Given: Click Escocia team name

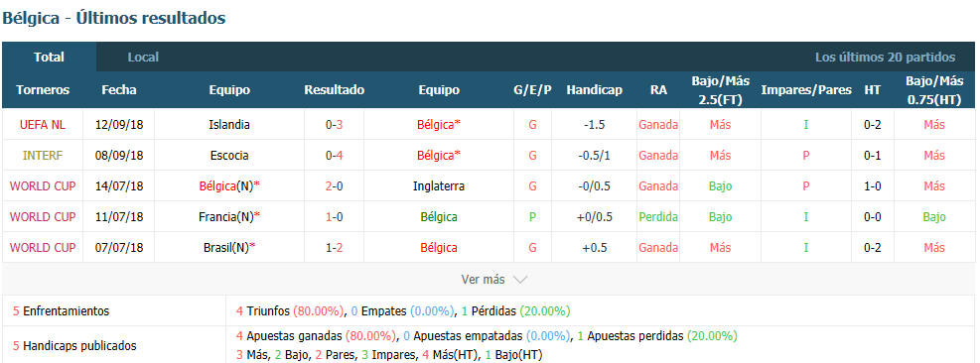Looking at the screenshot, I should coord(229,155).
